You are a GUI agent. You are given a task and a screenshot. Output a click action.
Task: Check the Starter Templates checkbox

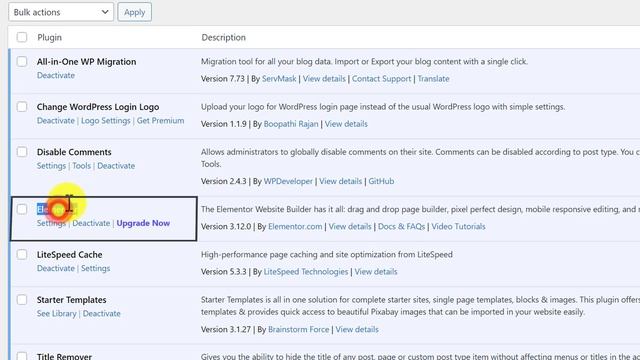click(x=22, y=300)
